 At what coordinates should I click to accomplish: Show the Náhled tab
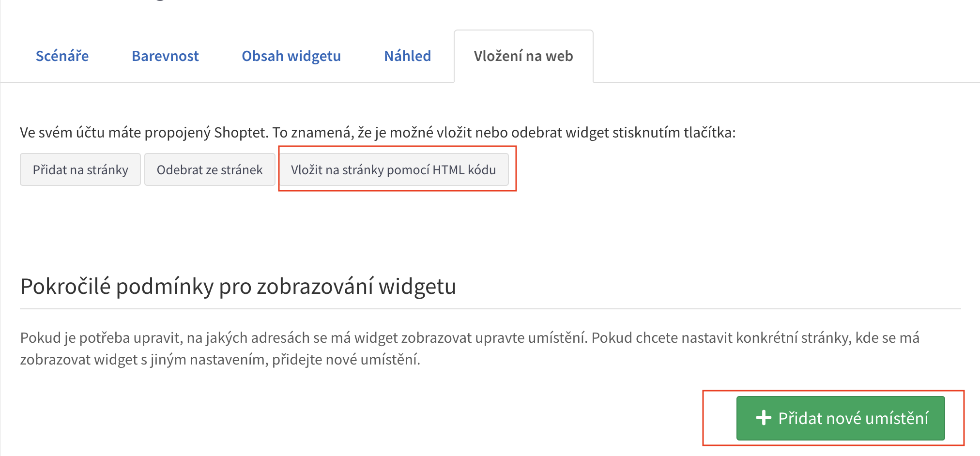[407, 56]
